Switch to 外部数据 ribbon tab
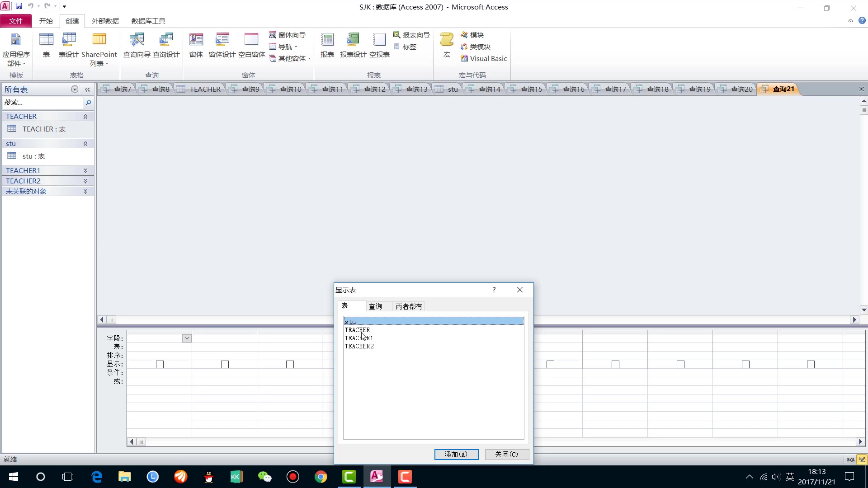Viewport: 868px width, 488px height. point(105,21)
